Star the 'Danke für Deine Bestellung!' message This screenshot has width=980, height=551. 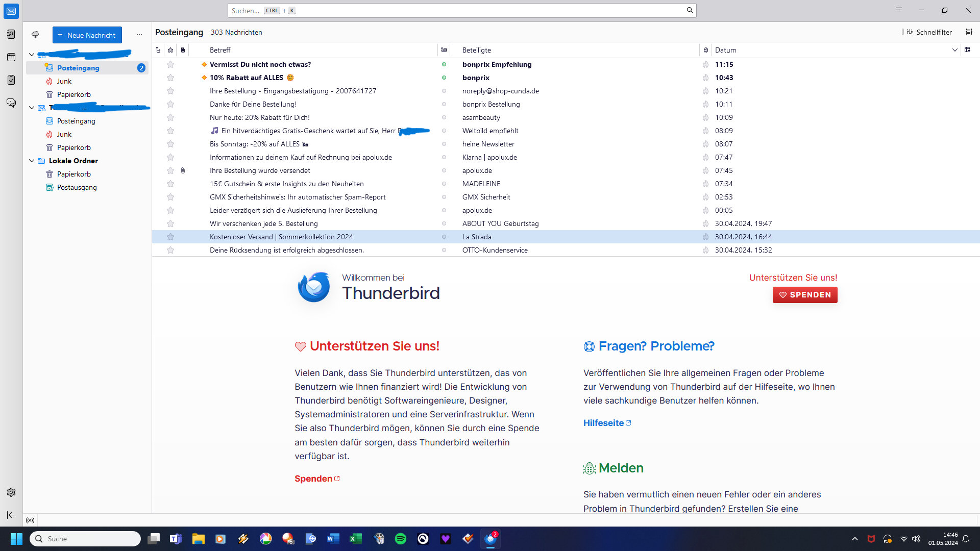(x=170, y=104)
